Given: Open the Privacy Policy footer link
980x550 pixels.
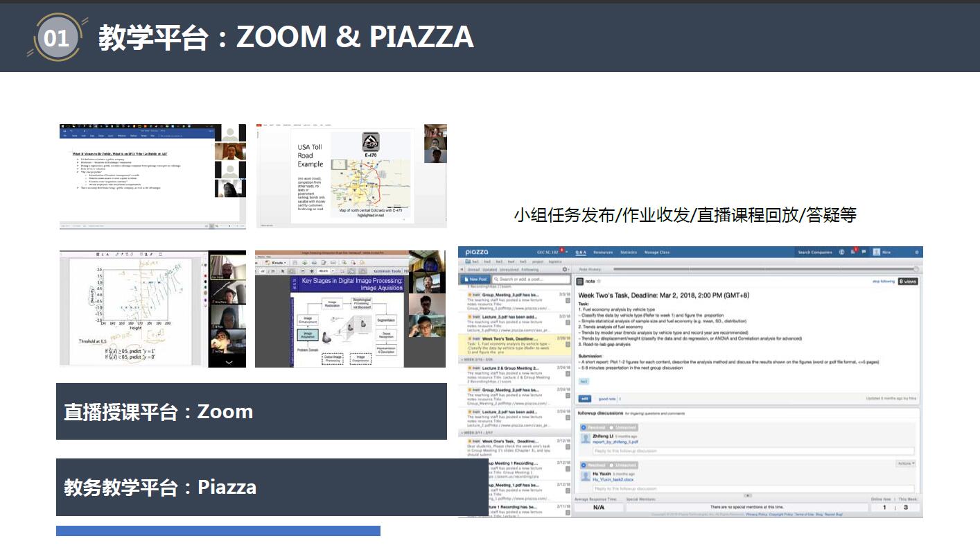Looking at the screenshot, I should [757, 514].
